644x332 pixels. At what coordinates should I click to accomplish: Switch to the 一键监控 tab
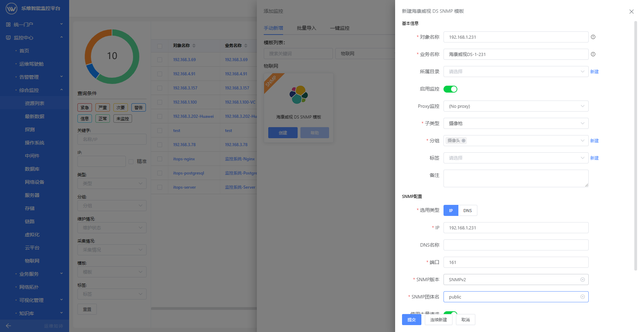[340, 28]
